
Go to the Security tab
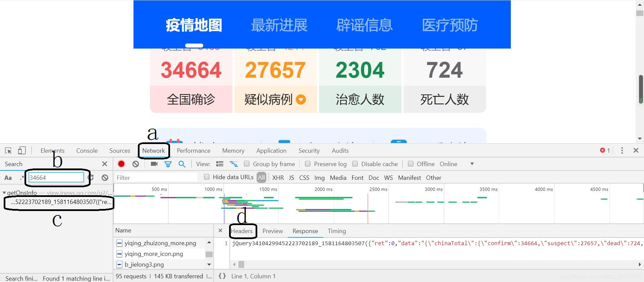pyautogui.click(x=309, y=151)
